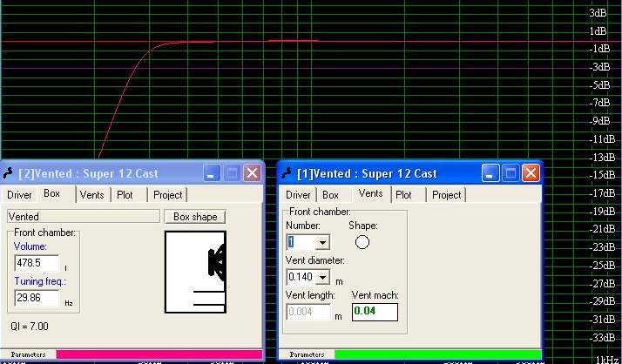Screen dimensions: 622x364
Task: Click the Ql = 7.00 text
Action: point(30,327)
